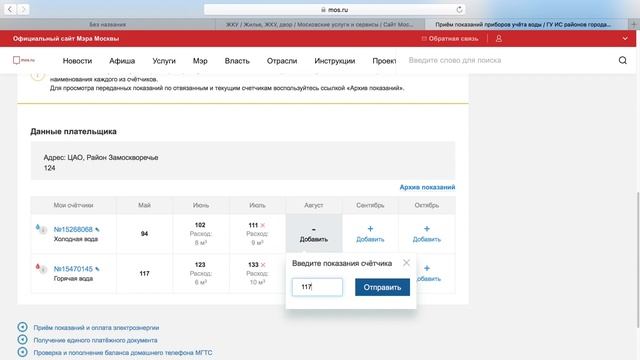Click the hot water meter info icon
This screenshot has height=360, width=640.
[x=43, y=270]
